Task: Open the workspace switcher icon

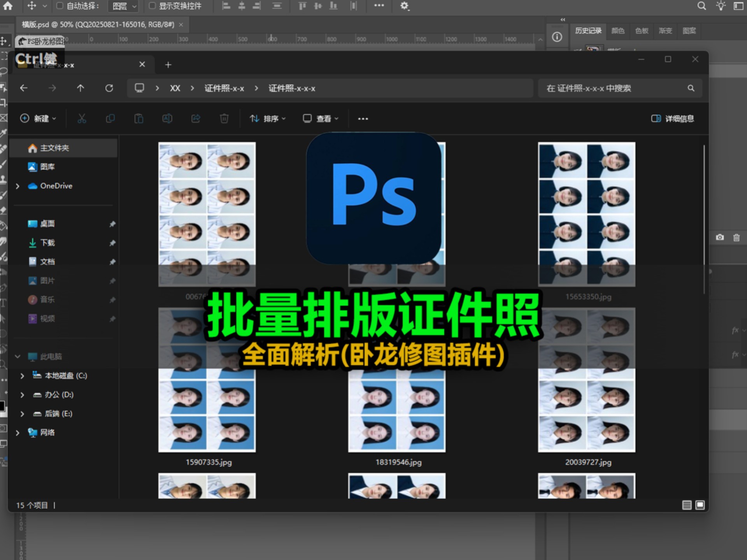Action: click(738, 6)
